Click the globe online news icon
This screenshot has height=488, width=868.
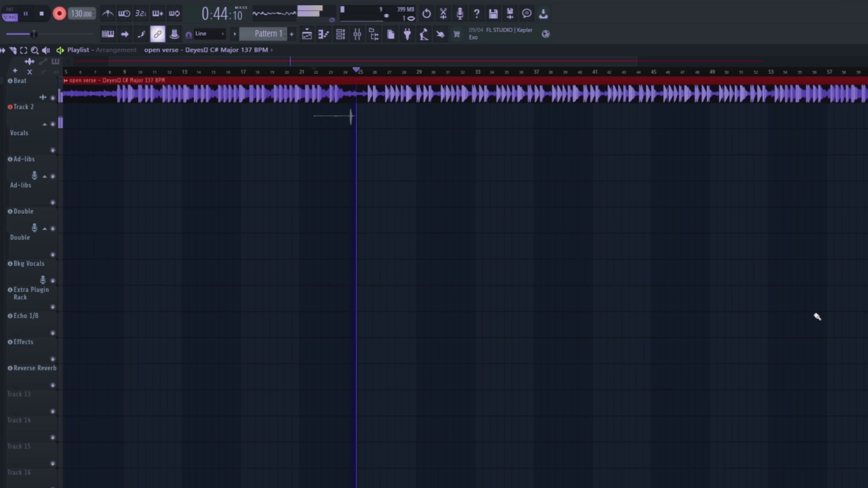545,34
